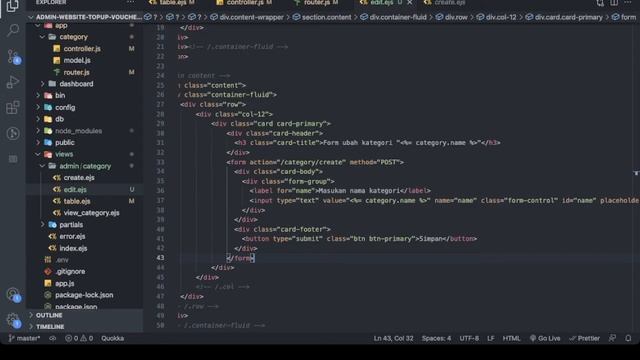
Task: Open the .gitignore file
Action: point(70,272)
